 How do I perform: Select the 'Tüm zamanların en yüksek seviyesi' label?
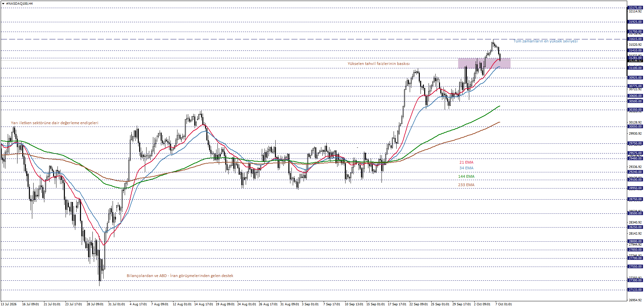[x=546, y=41]
